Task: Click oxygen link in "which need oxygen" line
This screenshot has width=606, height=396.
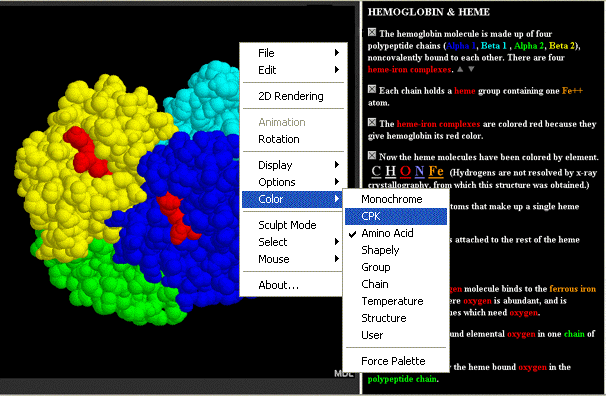Action: tap(523, 313)
